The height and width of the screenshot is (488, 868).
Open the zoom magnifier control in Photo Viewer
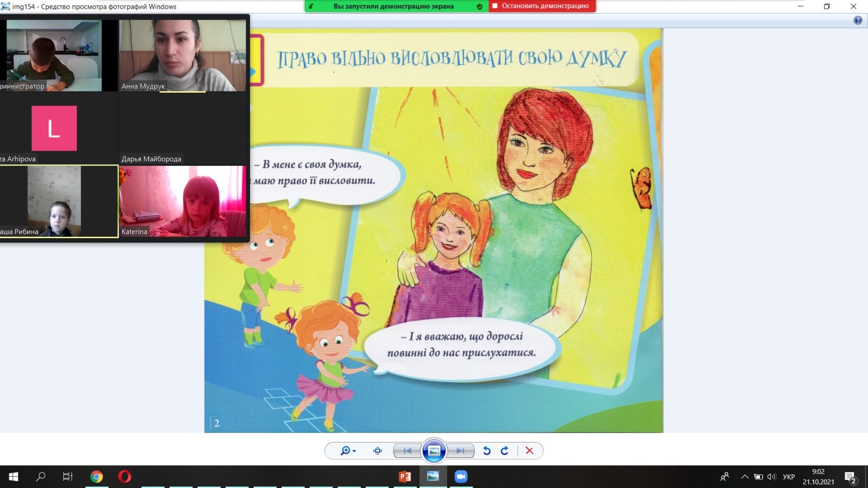pos(348,451)
